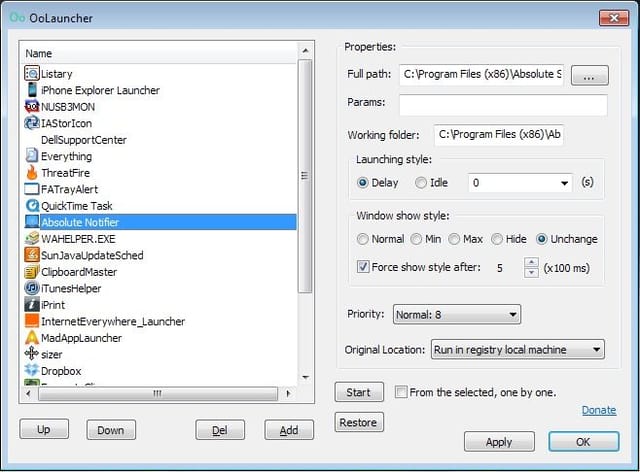Image resolution: width=640 pixels, height=472 pixels.
Task: Click the NUSB3MON icon in list
Action: coord(32,107)
